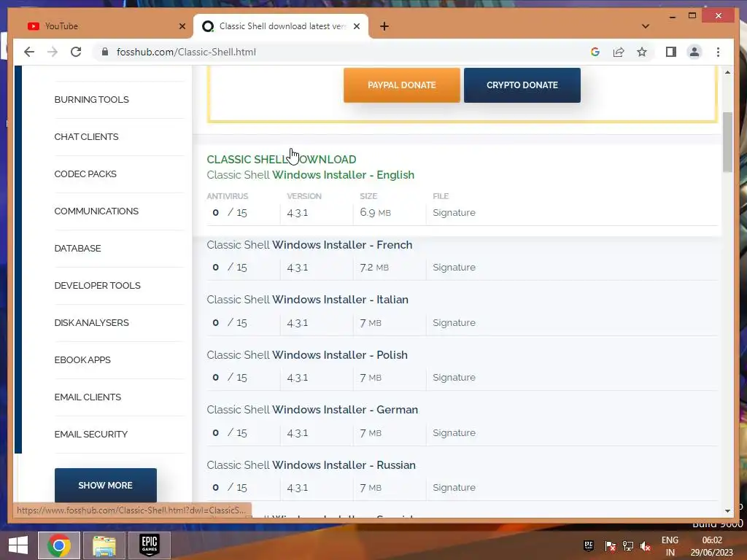Open Chat Clients category
Screen dimensions: 747x560
coord(86,136)
